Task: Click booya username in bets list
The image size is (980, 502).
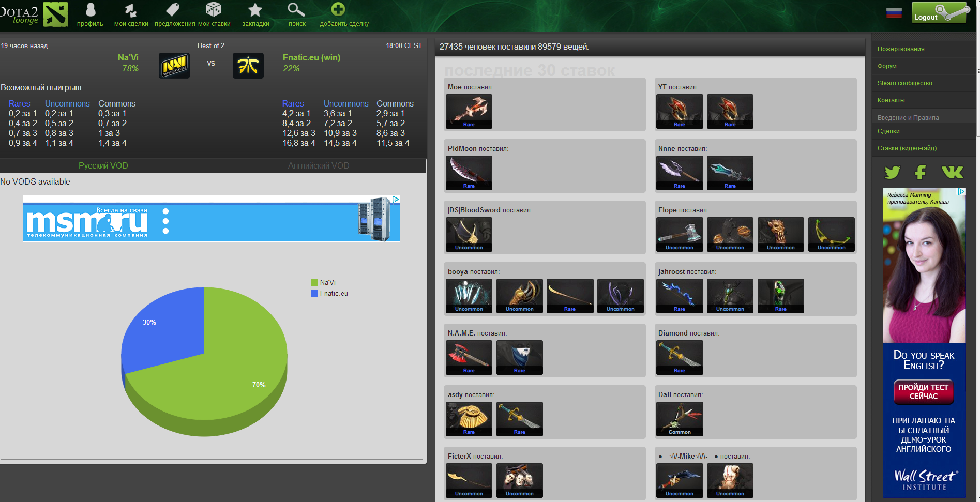Action: [458, 271]
